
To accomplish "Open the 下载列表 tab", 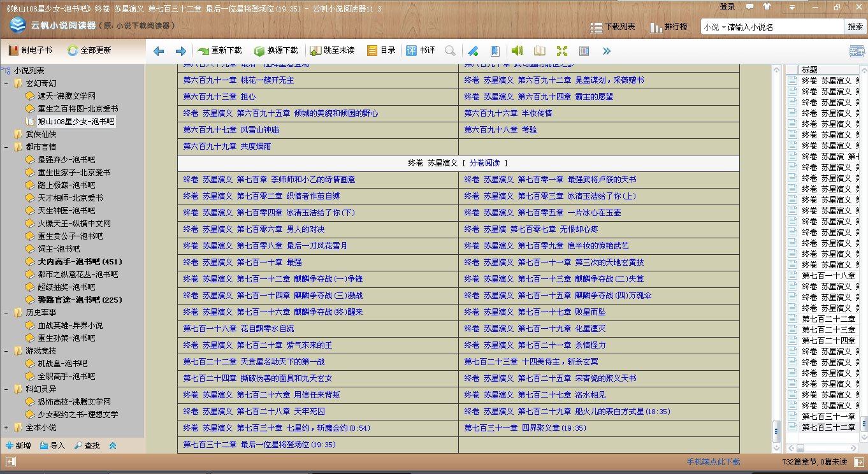I will (612, 27).
